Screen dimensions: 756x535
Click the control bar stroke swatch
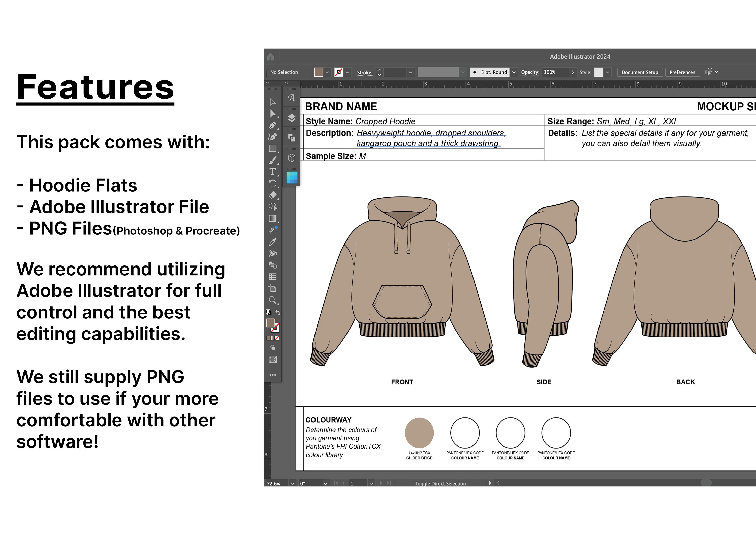[338, 72]
